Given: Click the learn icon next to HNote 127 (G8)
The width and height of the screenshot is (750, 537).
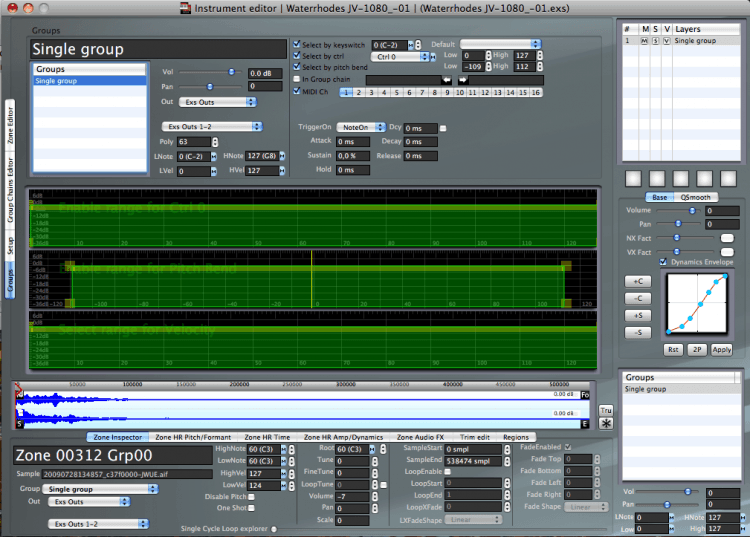Looking at the screenshot, I should point(282,156).
